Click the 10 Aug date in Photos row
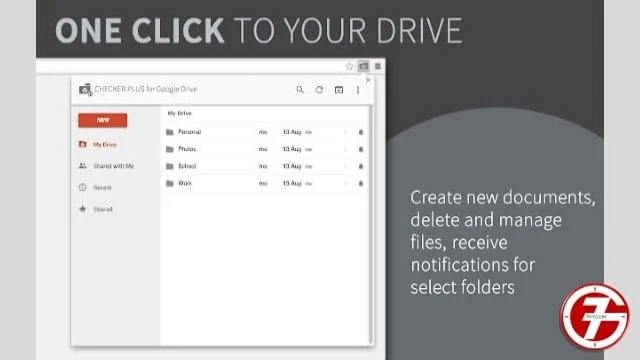 coord(292,149)
